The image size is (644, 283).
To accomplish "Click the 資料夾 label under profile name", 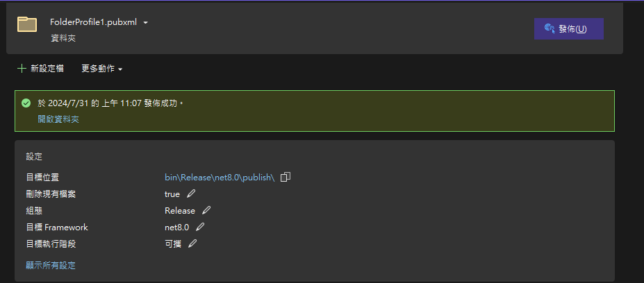I will click(63, 38).
